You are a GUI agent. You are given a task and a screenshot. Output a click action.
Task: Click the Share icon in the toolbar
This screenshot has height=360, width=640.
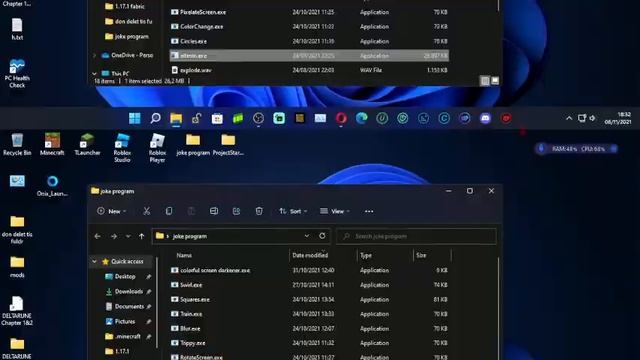coord(236,211)
